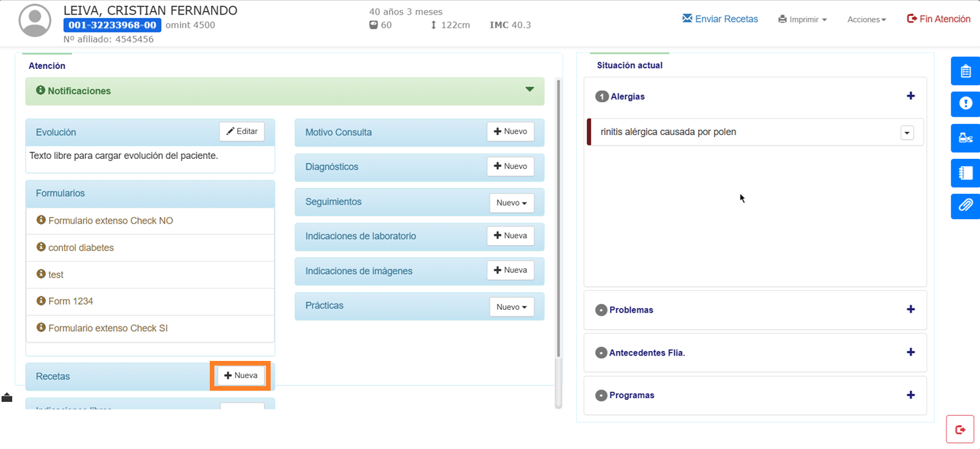Click the patient avatar icon
This screenshot has width=980, height=449.
point(35,21)
